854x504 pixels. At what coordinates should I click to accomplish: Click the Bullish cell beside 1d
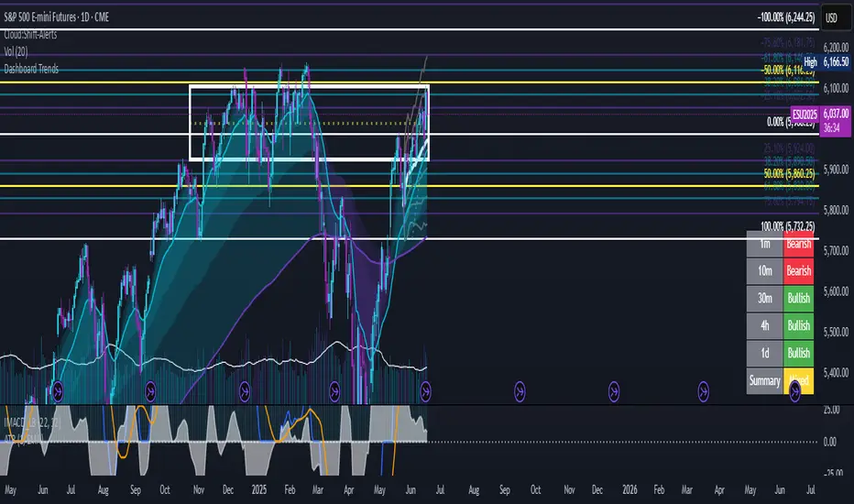(798, 353)
